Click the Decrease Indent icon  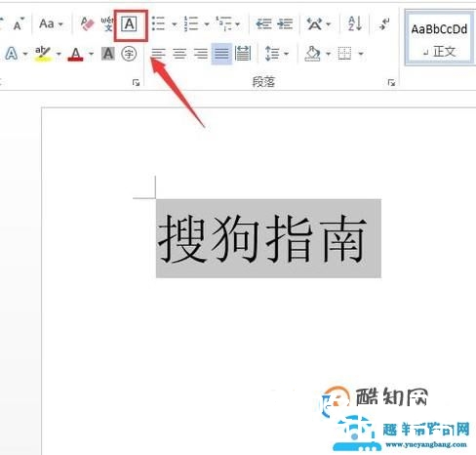click(x=263, y=23)
